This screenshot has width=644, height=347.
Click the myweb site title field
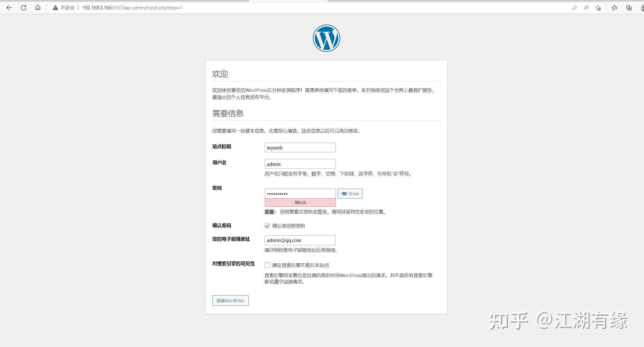click(300, 147)
